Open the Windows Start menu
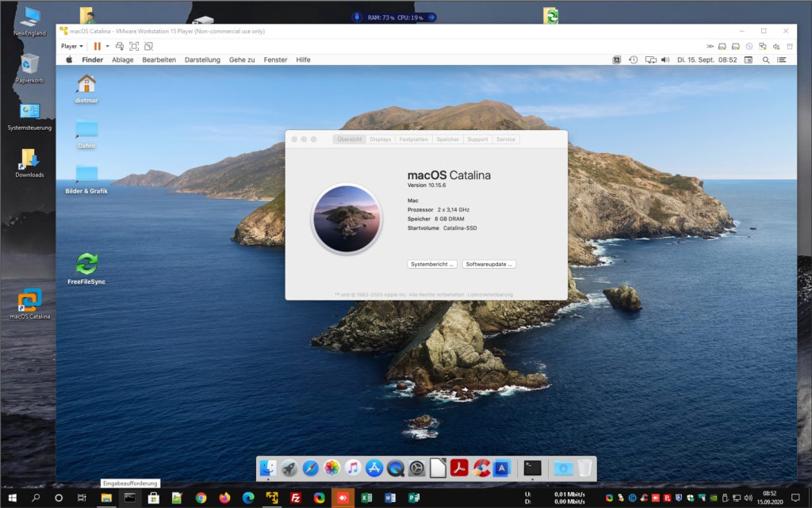 (x=13, y=498)
